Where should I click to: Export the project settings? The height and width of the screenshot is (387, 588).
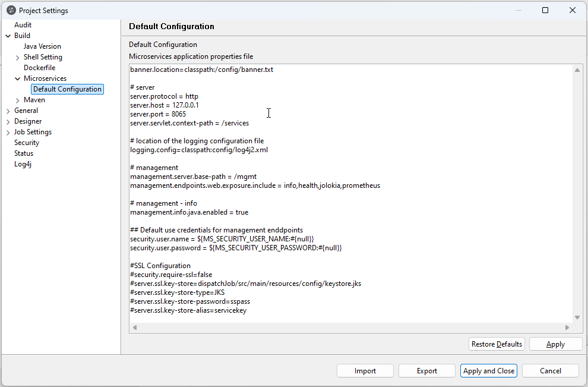tap(426, 370)
